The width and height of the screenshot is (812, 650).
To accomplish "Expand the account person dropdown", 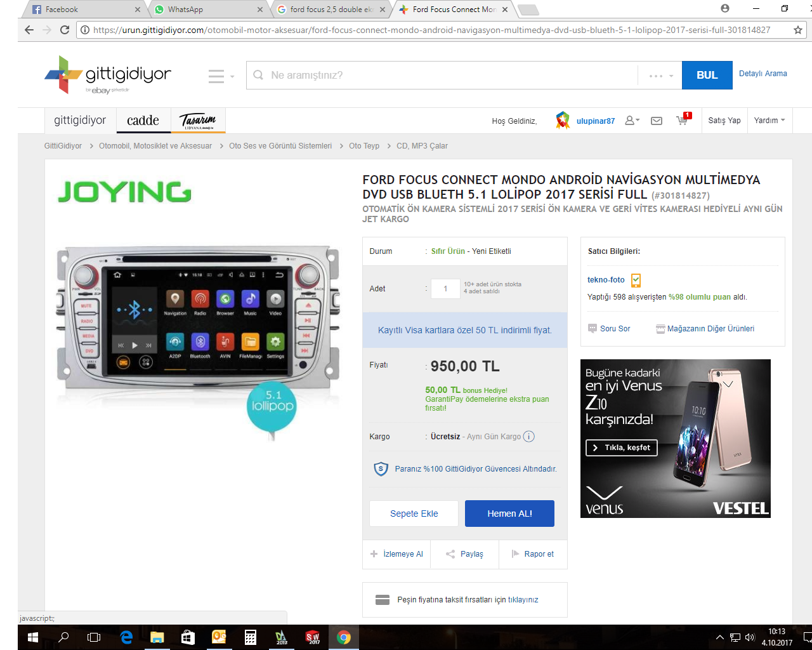I will 632,120.
